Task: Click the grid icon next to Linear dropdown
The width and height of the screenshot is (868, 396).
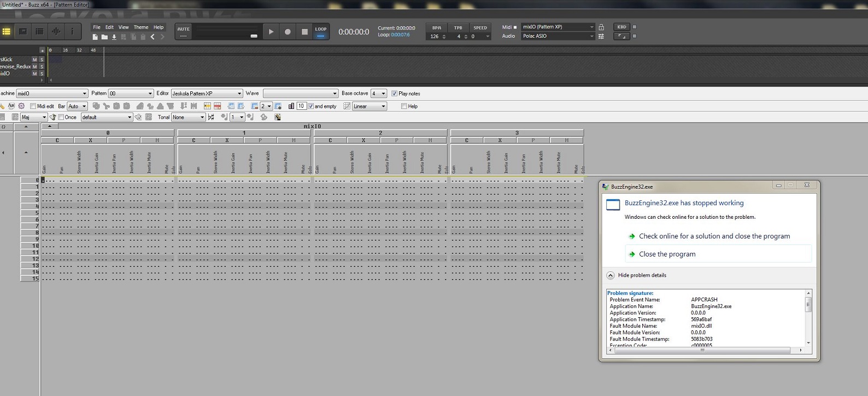Action: [x=347, y=106]
